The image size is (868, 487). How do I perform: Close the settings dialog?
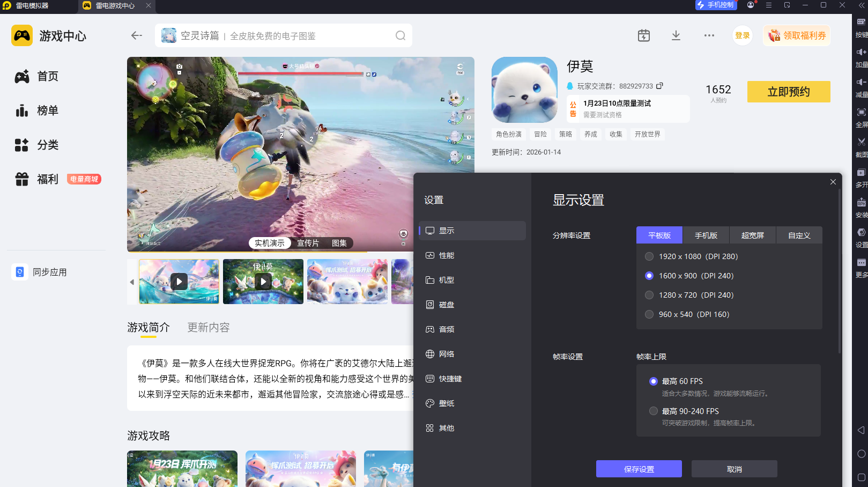[x=833, y=182]
